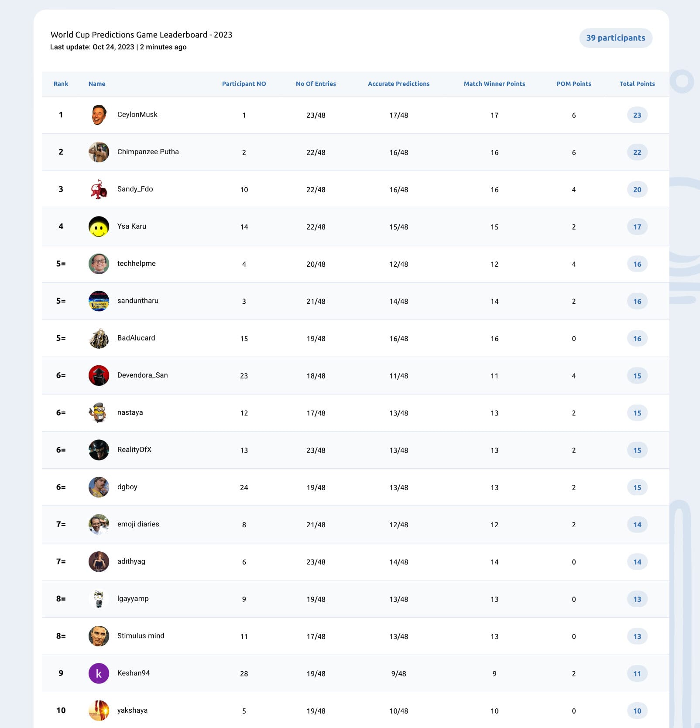Click the Participant NO column header

pyautogui.click(x=244, y=84)
